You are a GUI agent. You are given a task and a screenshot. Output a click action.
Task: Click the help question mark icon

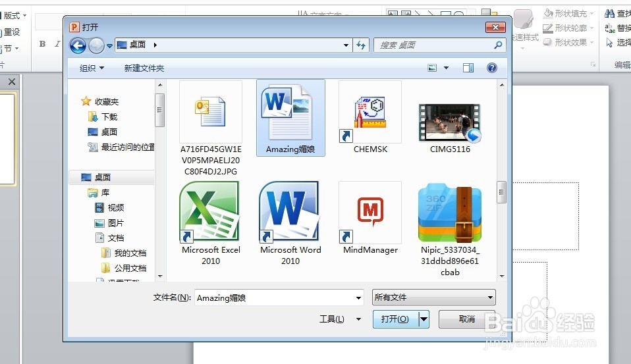(x=492, y=68)
